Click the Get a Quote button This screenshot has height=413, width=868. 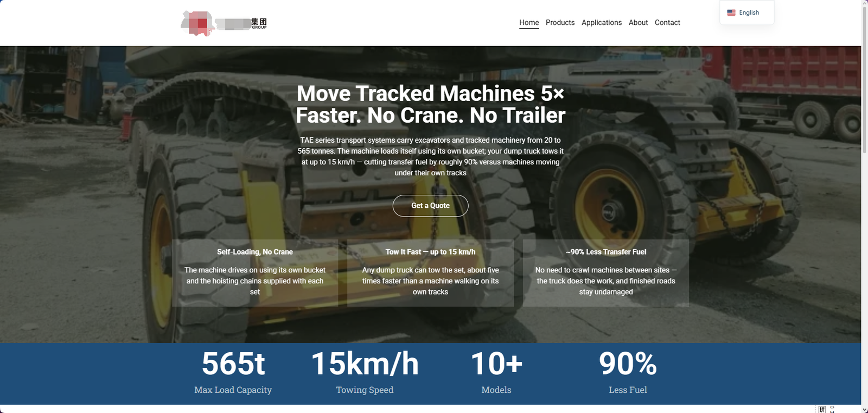point(430,206)
